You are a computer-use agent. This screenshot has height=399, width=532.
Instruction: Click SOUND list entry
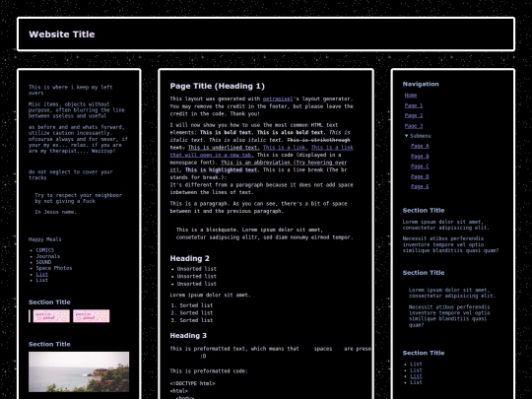click(43, 262)
